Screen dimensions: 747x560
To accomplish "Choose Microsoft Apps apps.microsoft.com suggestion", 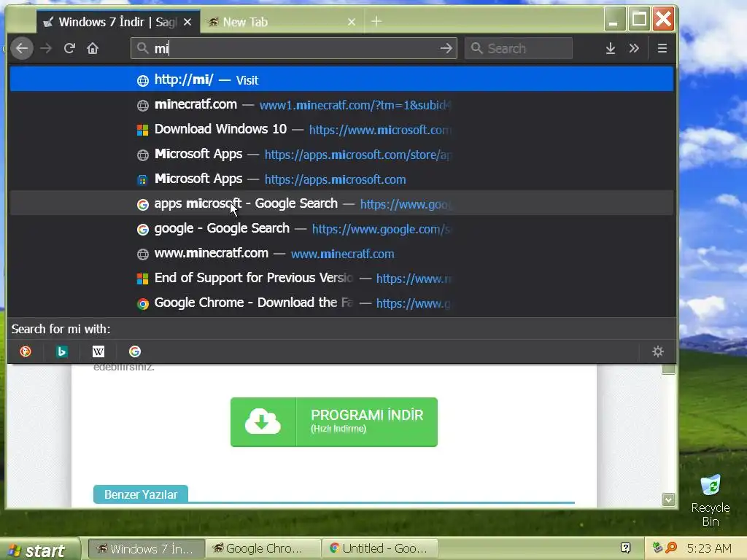I will (341, 179).
